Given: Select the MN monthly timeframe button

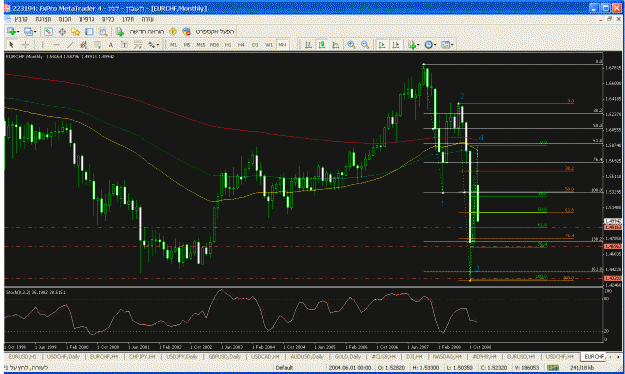Looking at the screenshot, I should tap(282, 45).
